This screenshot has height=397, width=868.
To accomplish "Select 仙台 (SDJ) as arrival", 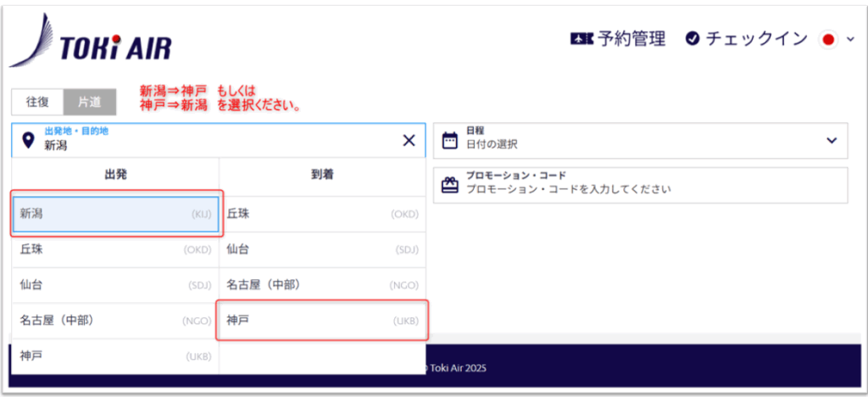I will 322,249.
